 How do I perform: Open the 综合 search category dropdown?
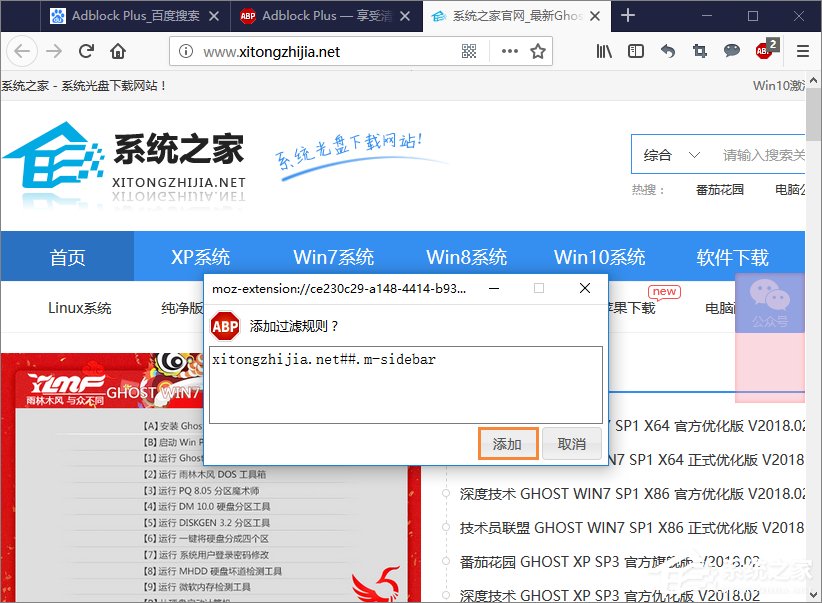pos(670,154)
